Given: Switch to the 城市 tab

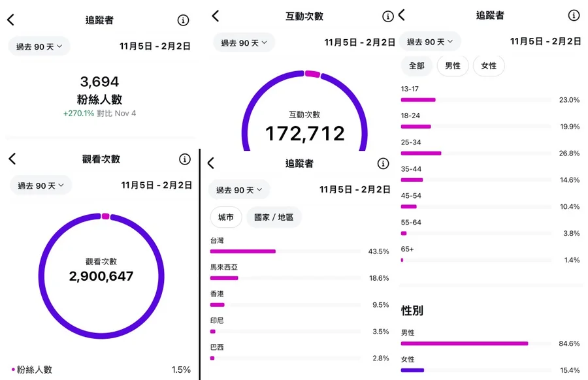Looking at the screenshot, I should click(226, 217).
